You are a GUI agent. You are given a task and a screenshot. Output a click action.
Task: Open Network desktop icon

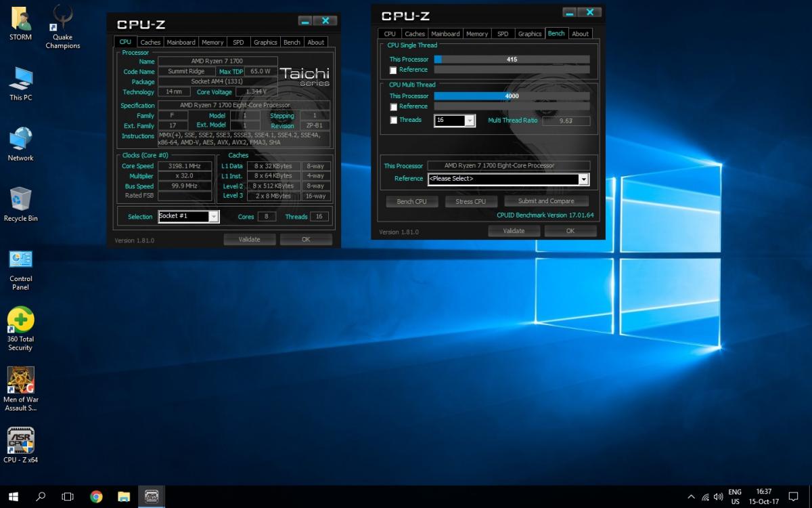click(x=20, y=144)
